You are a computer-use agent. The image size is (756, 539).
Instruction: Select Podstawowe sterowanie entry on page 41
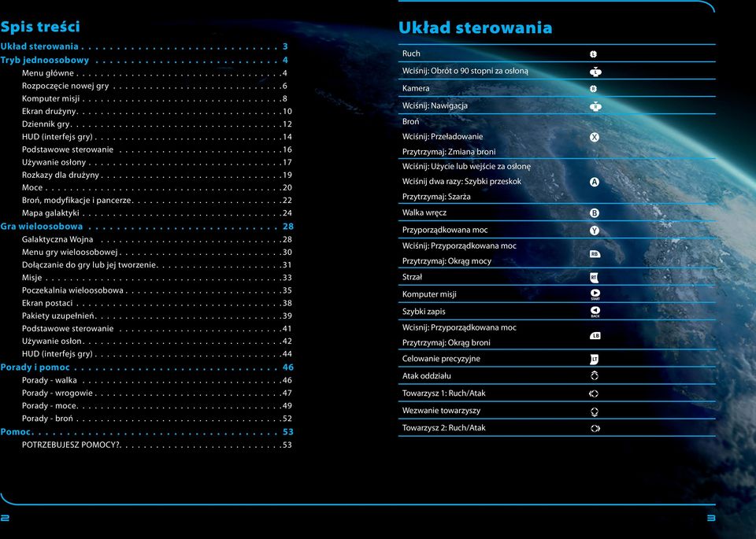tap(157, 328)
